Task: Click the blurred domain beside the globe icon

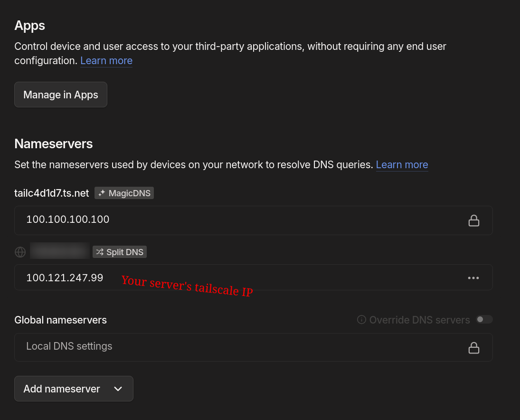Action: tap(59, 250)
